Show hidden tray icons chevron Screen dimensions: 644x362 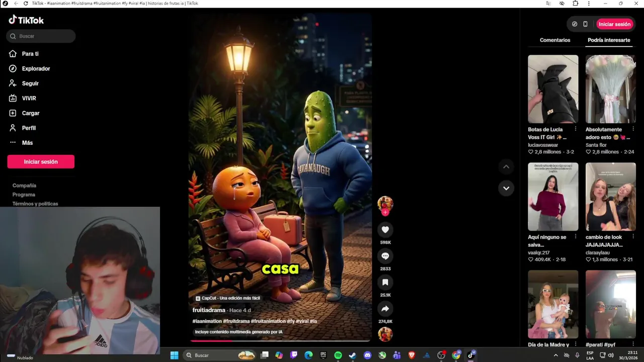click(x=555, y=355)
